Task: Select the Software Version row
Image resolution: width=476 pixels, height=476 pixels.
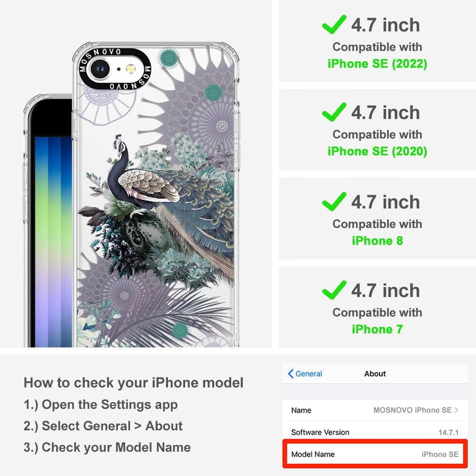Action: pos(375,432)
